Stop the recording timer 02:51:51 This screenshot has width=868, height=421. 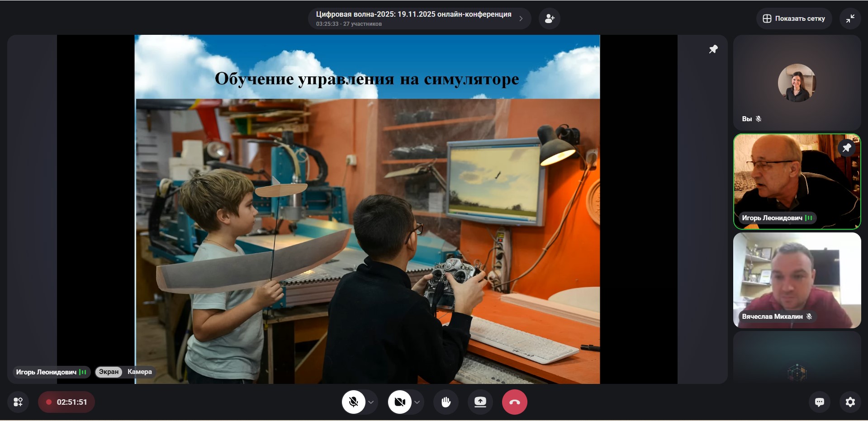point(66,402)
